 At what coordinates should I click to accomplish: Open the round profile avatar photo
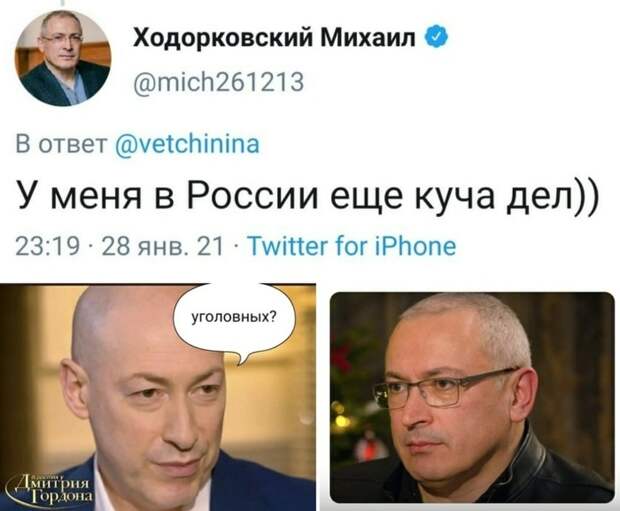point(63,58)
